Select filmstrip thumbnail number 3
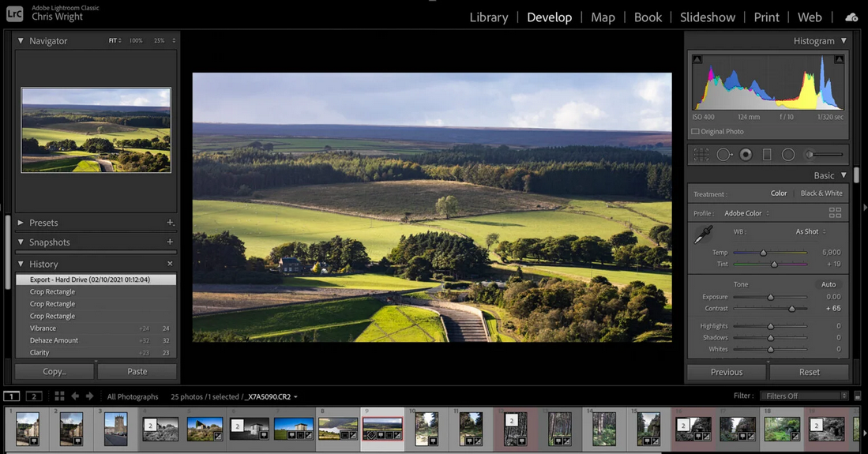 pyautogui.click(x=115, y=429)
